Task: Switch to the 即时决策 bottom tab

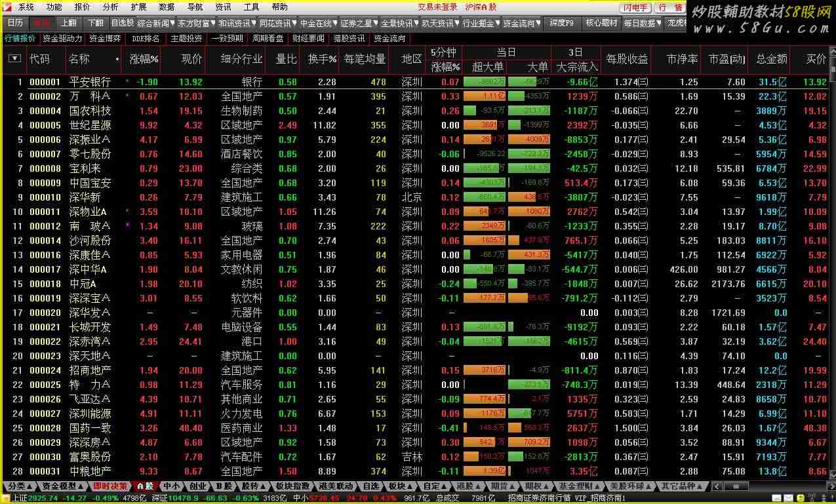Action: (x=110, y=486)
